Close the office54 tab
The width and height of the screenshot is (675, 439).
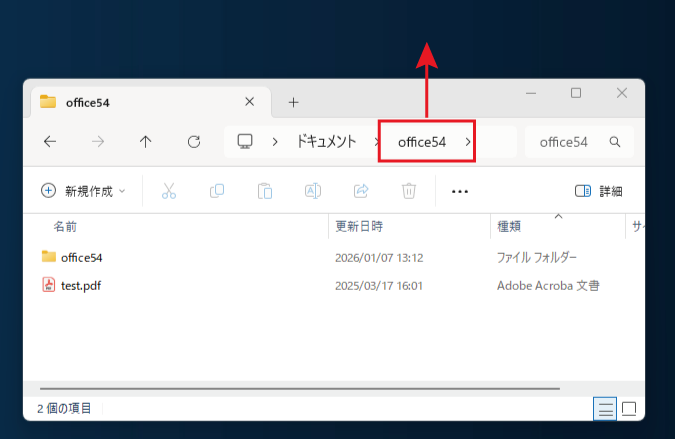[250, 102]
